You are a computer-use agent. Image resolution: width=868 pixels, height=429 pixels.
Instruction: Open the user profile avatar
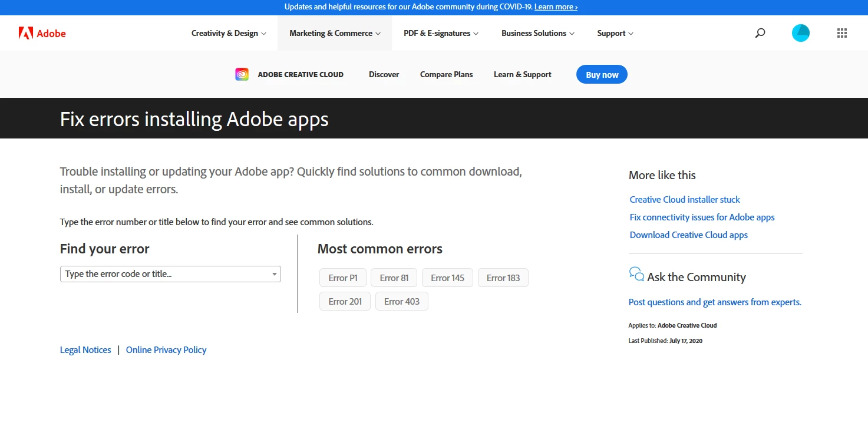tap(801, 33)
